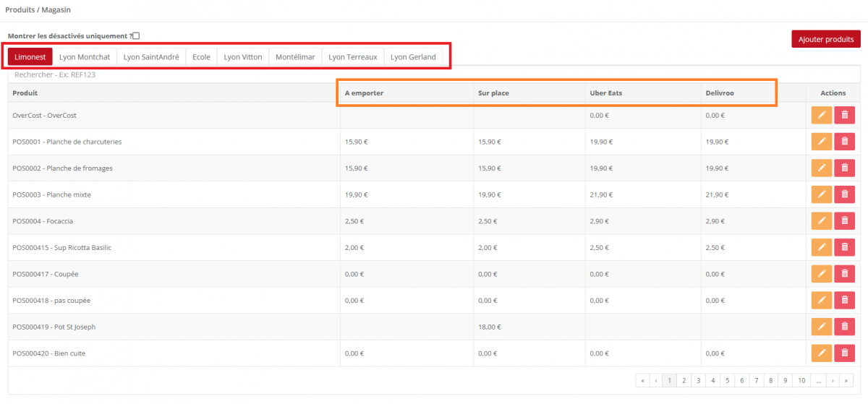Open the Montélimar store tab
Screen dimensions: 868x404
[295, 57]
